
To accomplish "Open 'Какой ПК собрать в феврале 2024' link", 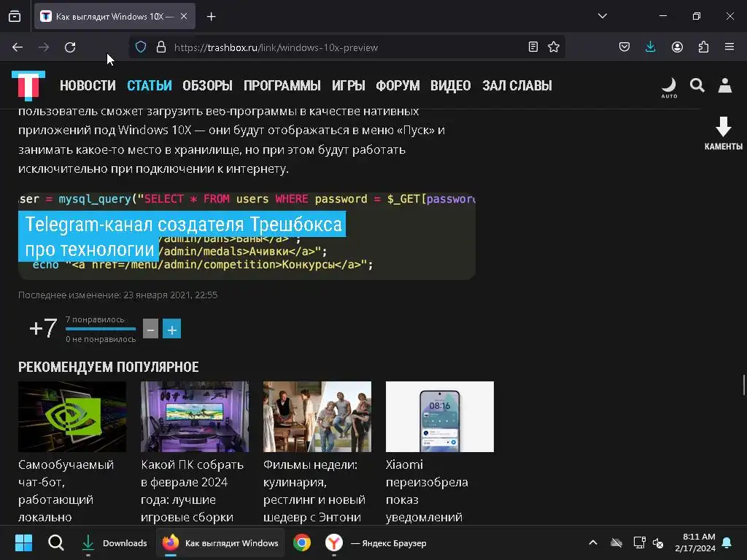I will click(x=192, y=491).
